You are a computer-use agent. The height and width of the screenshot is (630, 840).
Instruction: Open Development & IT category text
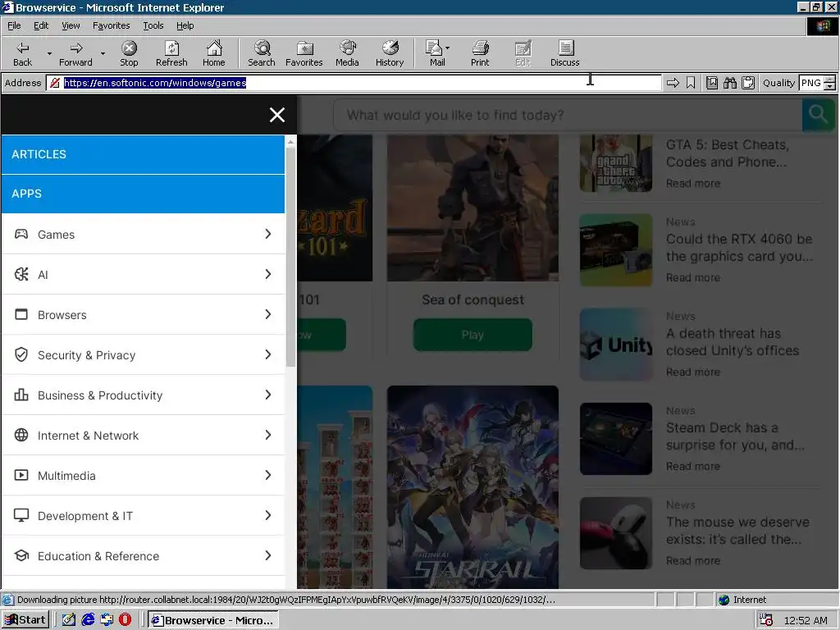(85, 516)
